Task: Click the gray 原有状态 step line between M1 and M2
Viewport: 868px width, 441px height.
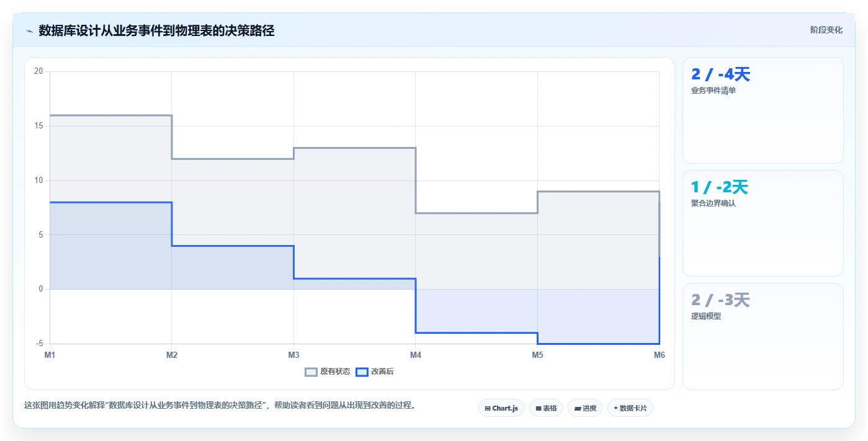Action: point(110,115)
